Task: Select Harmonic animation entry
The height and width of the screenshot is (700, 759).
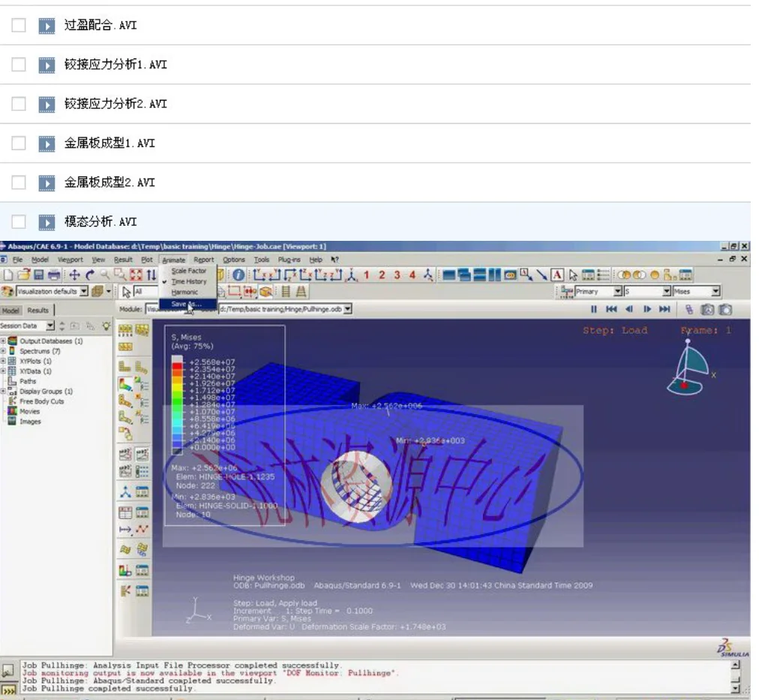Action: click(x=184, y=293)
